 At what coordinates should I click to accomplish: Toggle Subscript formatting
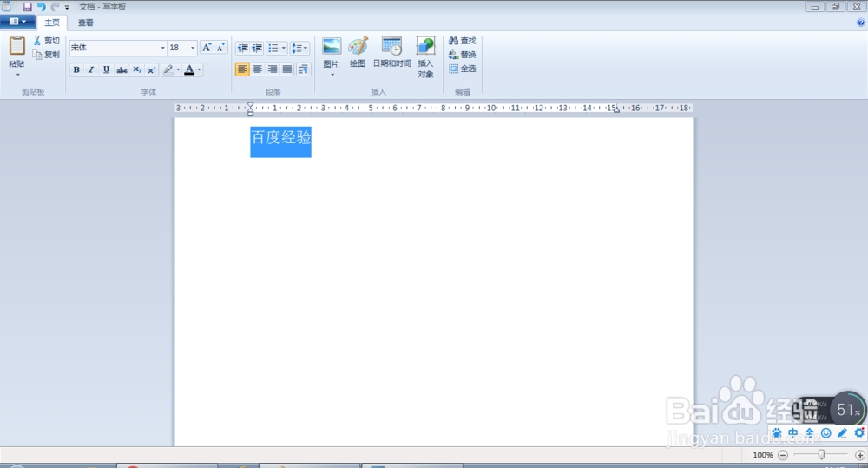click(137, 69)
